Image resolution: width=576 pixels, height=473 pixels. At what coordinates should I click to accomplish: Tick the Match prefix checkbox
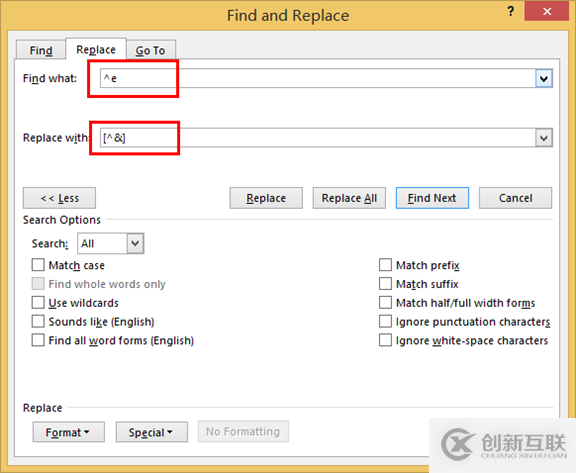coord(385,265)
